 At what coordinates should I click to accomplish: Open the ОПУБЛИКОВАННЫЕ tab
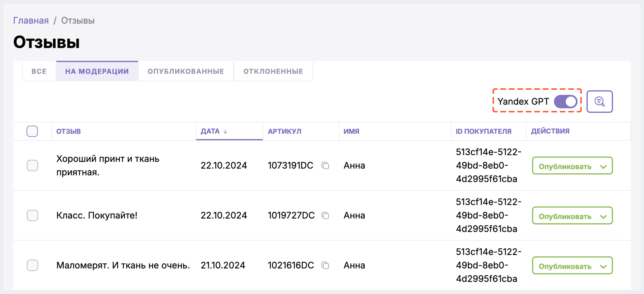[186, 71]
